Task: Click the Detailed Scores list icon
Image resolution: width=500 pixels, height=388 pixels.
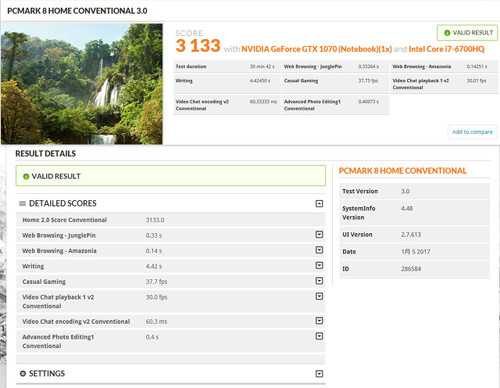Action: pos(22,203)
